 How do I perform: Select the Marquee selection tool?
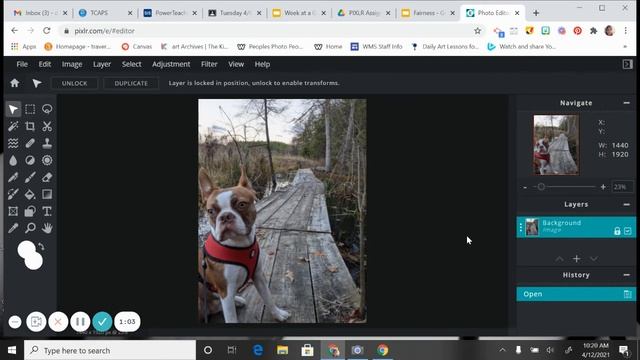[x=30, y=109]
